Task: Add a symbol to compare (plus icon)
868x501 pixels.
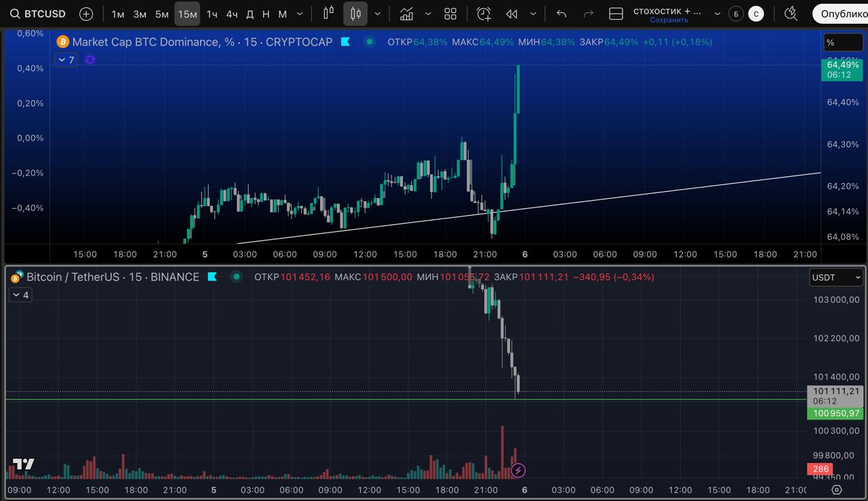Action: pos(86,14)
